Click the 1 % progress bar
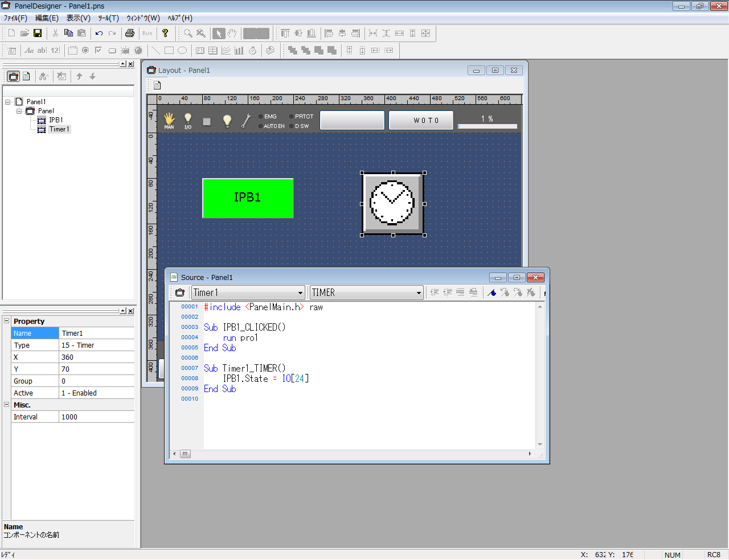The height and width of the screenshot is (560, 729). (x=488, y=126)
